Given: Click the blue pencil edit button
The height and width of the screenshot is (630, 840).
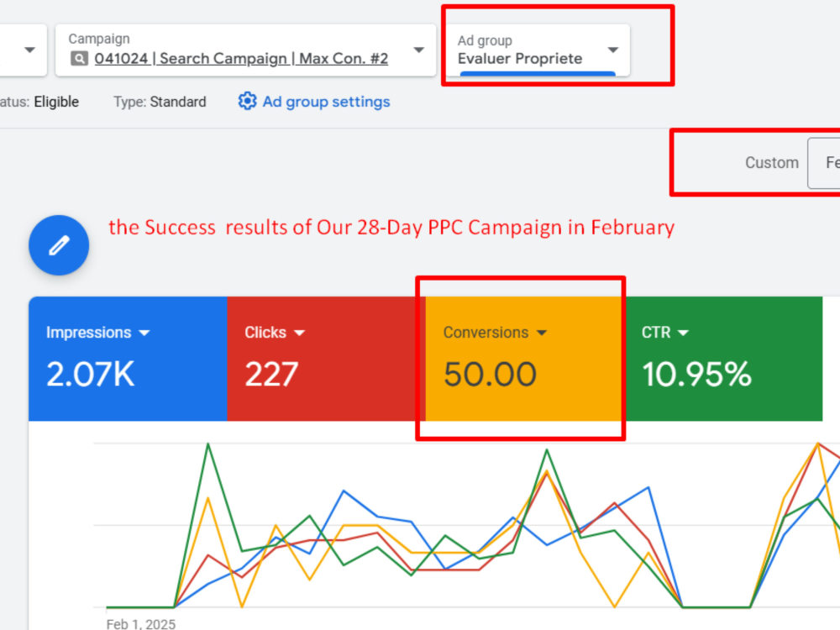Looking at the screenshot, I should [59, 245].
